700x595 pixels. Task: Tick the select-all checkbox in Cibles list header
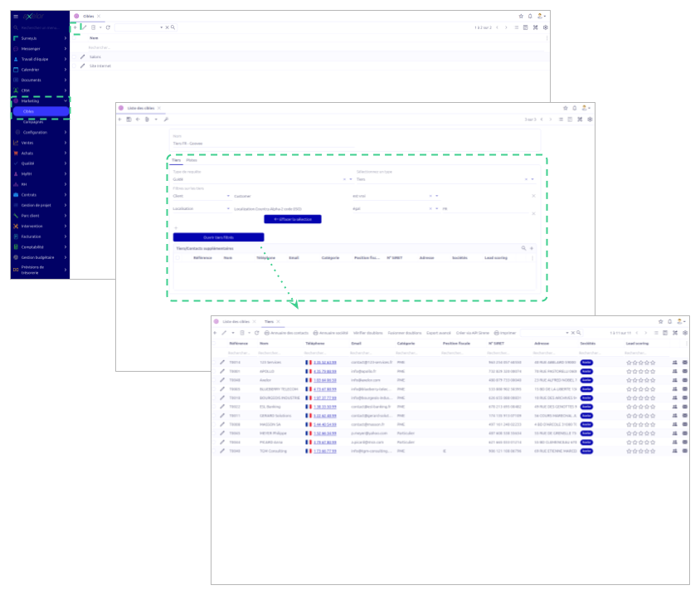click(x=75, y=38)
